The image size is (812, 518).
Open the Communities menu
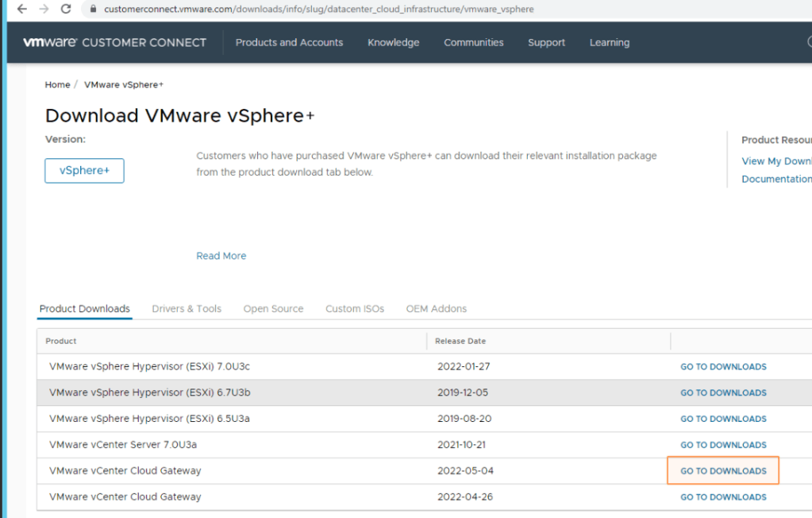point(473,43)
